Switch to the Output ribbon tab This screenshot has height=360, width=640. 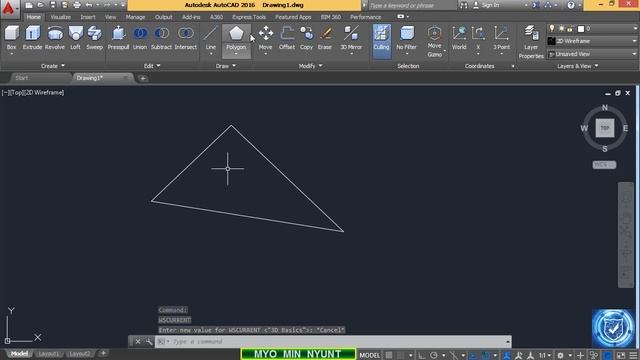pyautogui.click(x=163, y=17)
